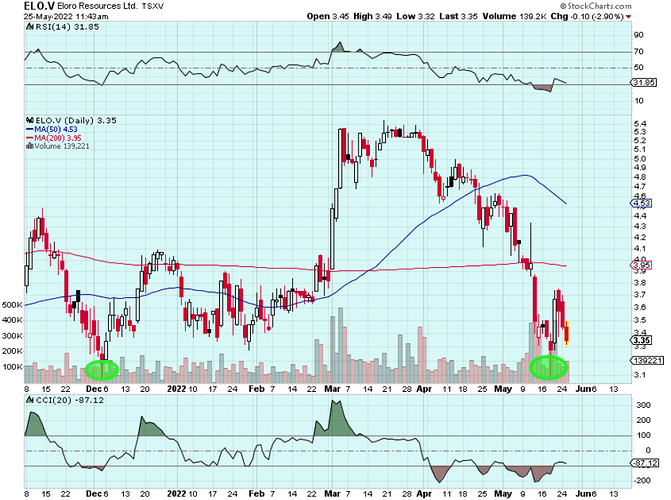Click the Chg -0.10 (-2.90%) value
This screenshot has width=671, height=500.
coord(587,17)
